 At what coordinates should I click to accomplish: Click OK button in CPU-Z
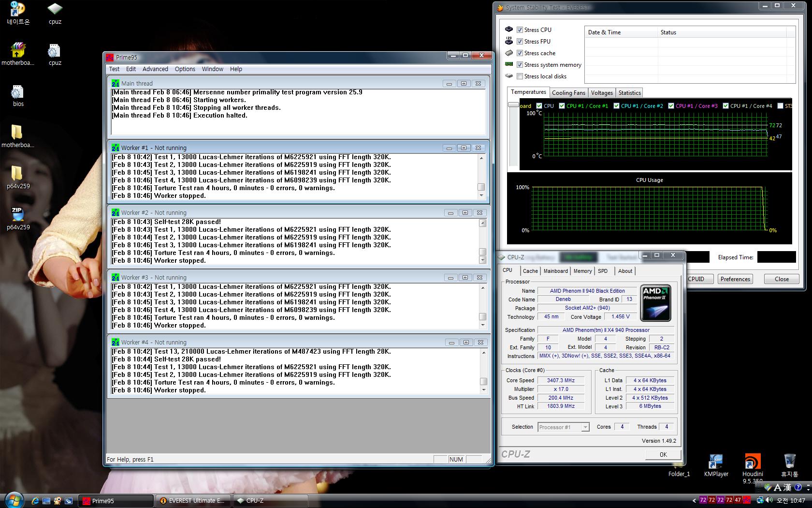[663, 454]
